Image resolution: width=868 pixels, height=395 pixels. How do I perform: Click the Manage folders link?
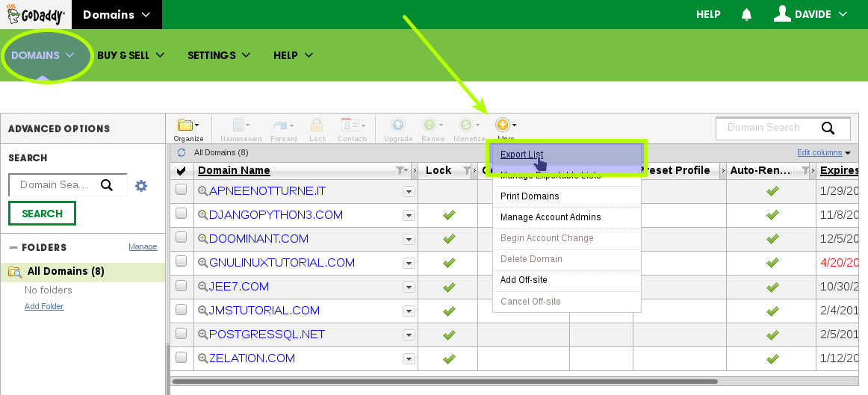pos(143,246)
